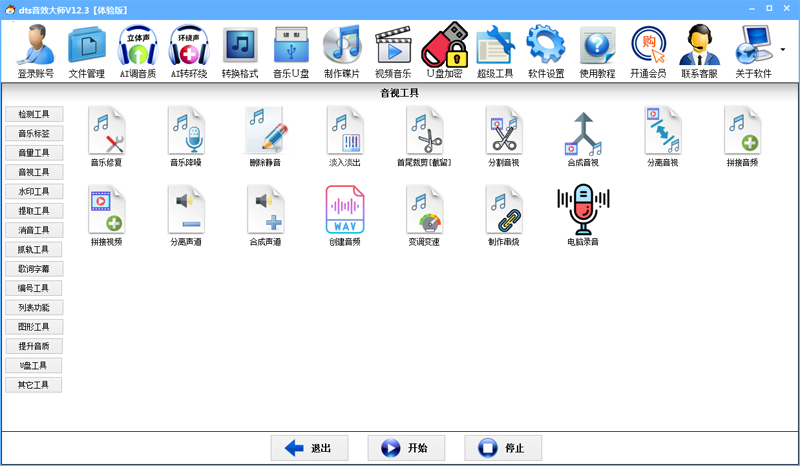800x466 pixels.
Task: Launch the 制作串烧 medley maker tool
Action: (504, 215)
